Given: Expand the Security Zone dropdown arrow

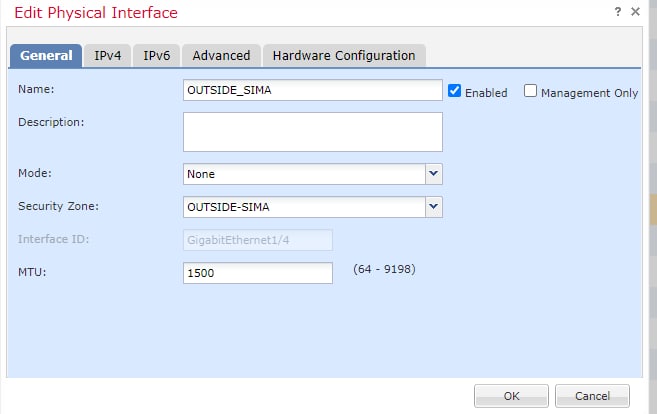Looking at the screenshot, I should pyautogui.click(x=434, y=207).
